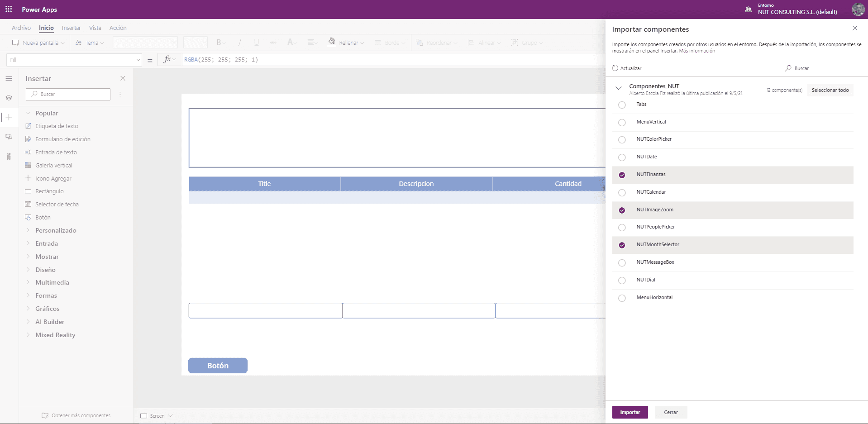
Task: Insert Icono Agregar control
Action: coord(53,178)
